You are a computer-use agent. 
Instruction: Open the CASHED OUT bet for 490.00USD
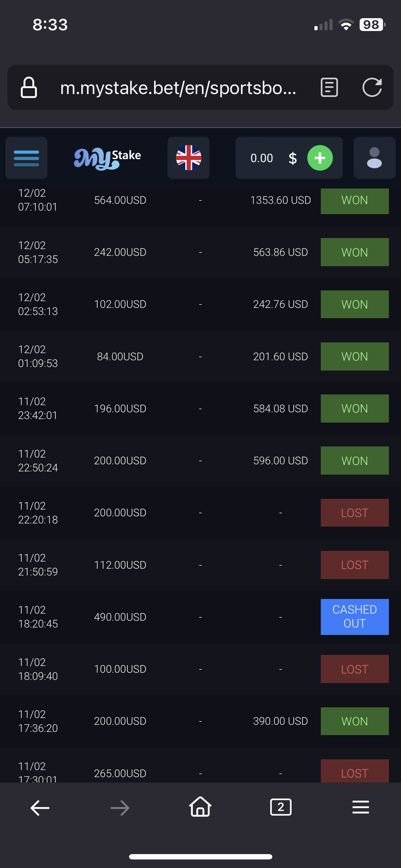coord(354,617)
